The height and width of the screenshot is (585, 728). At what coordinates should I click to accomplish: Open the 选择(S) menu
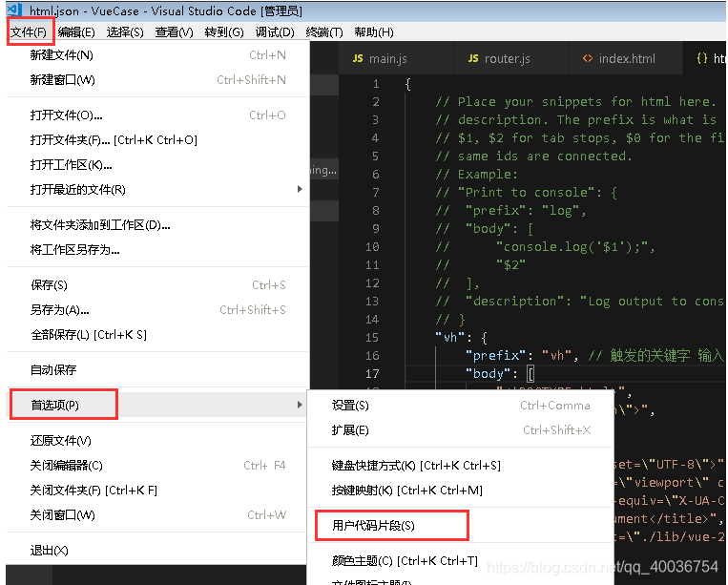click(x=125, y=32)
